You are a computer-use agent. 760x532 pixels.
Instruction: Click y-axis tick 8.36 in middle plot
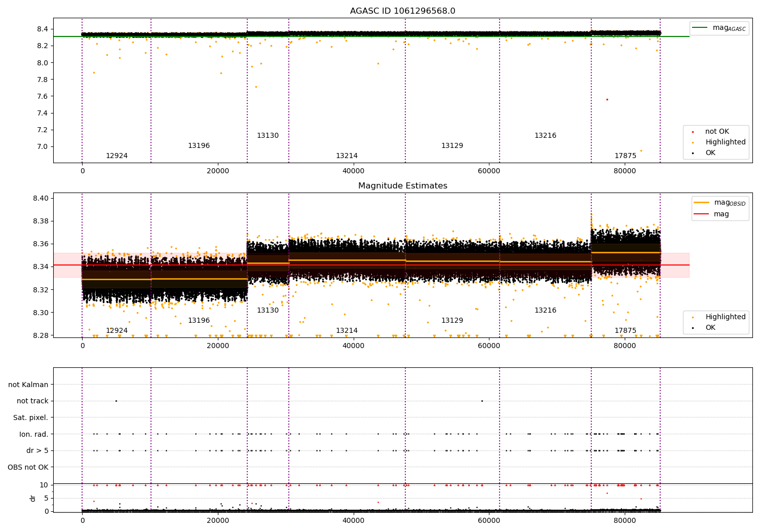(41, 244)
